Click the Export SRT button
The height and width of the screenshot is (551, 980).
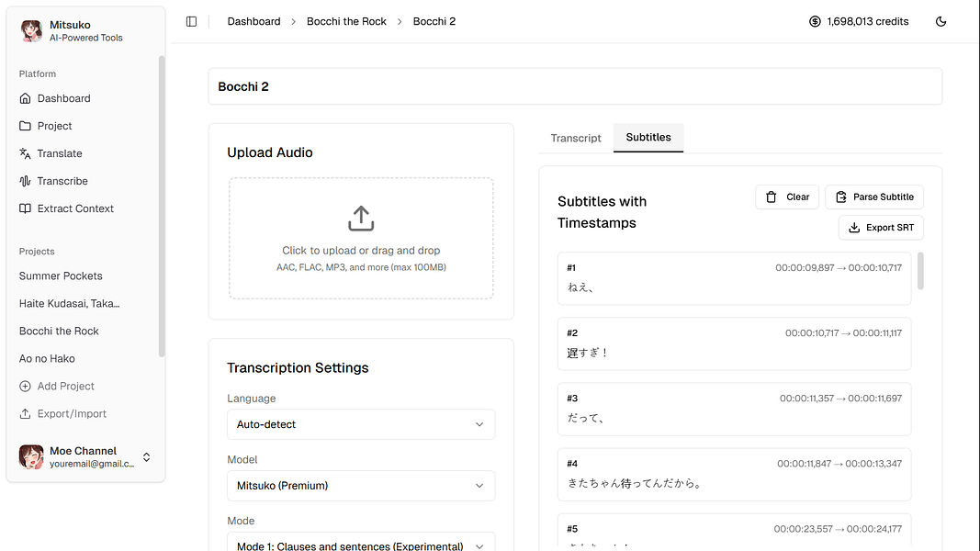[x=881, y=228]
